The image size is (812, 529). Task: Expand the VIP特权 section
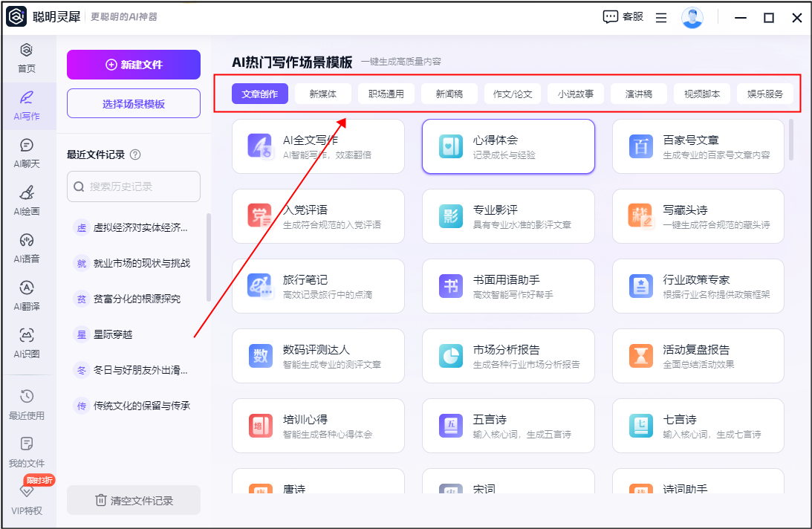[27, 499]
